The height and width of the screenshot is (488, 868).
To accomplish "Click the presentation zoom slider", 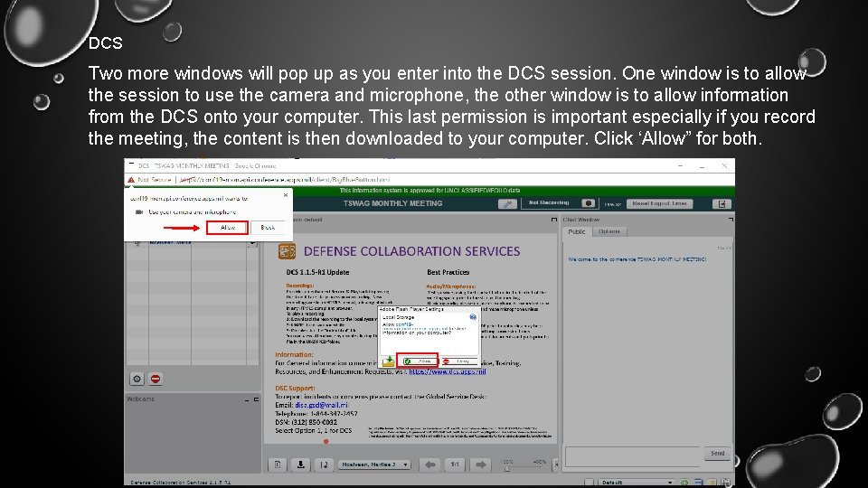I will (x=524, y=469).
